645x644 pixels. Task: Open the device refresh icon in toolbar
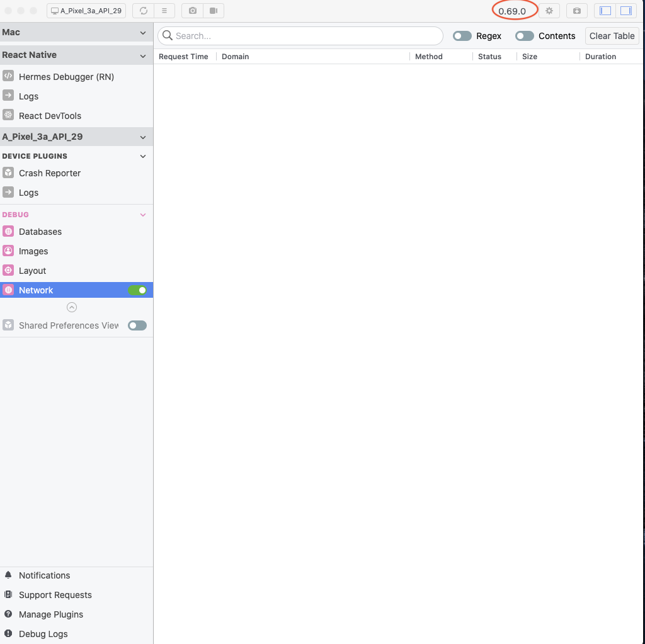(x=144, y=10)
